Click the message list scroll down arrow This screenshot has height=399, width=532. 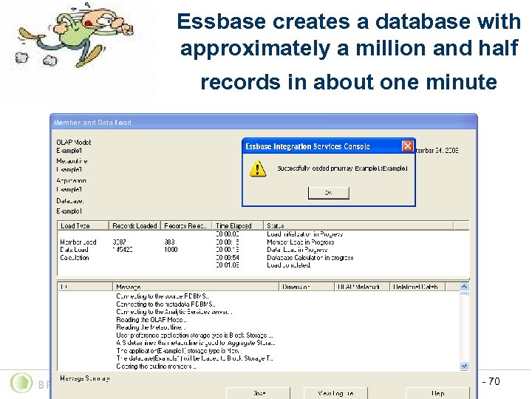464,366
